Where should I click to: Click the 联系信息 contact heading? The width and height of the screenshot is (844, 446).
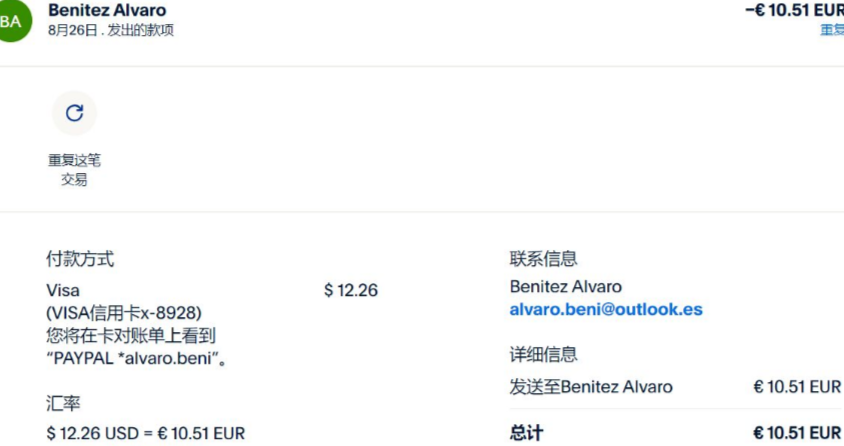[543, 259]
